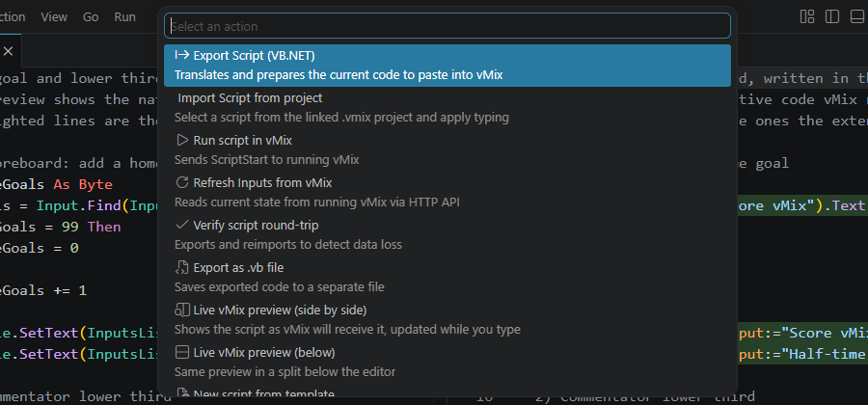
Task: Toggle the primary sidebar layout icon
Action: pyautogui.click(x=832, y=16)
